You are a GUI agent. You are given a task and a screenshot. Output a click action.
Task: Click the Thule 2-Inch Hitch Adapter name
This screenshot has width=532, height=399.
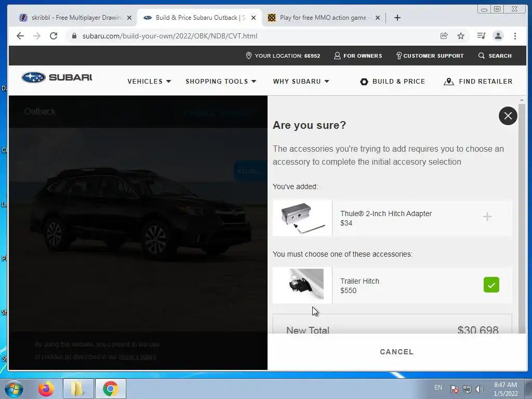click(x=386, y=214)
